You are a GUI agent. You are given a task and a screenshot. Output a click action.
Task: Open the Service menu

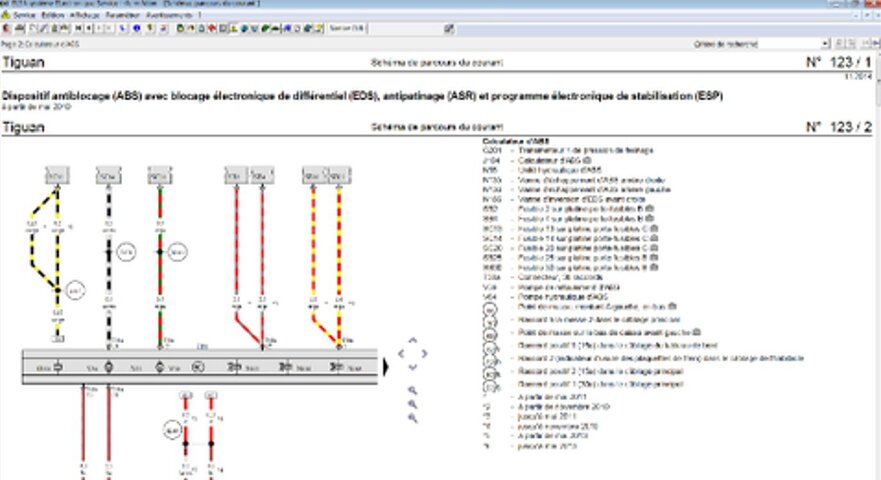point(24,15)
